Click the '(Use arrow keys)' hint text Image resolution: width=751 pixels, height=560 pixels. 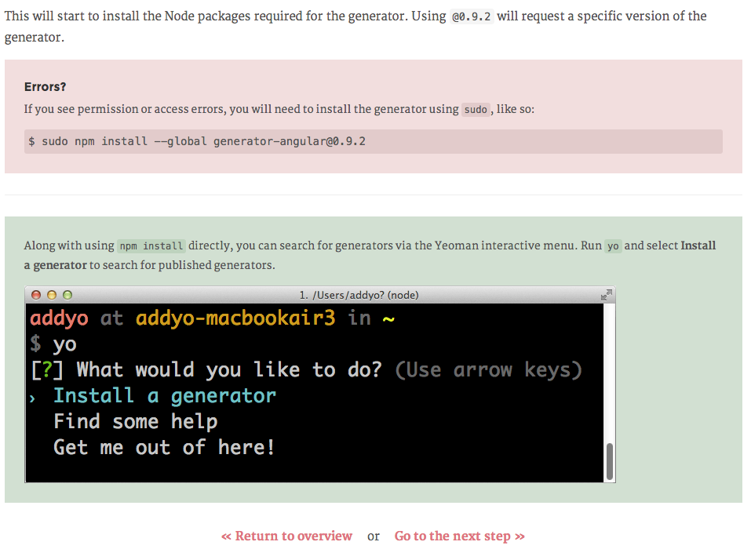click(488, 370)
